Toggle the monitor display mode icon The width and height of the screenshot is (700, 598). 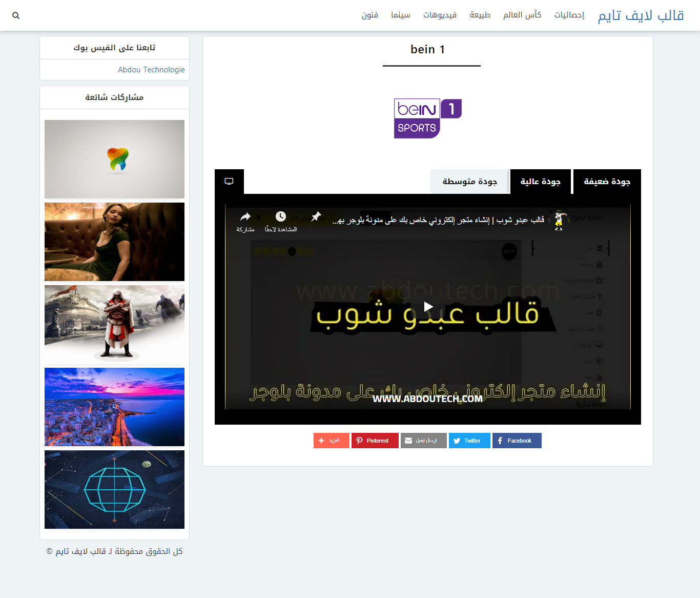[x=229, y=182]
